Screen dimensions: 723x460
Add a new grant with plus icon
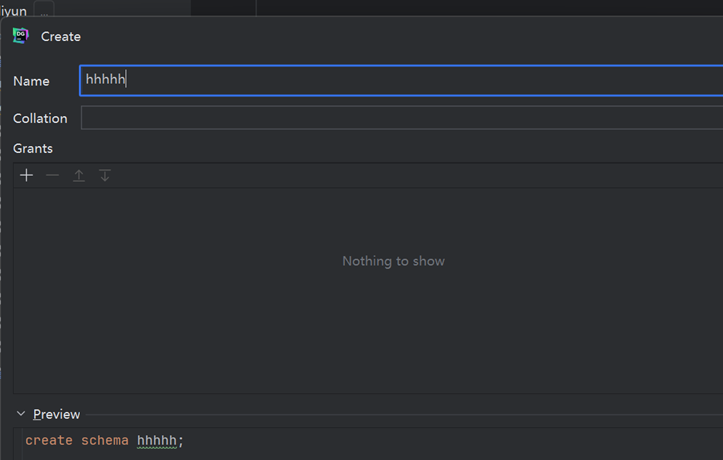click(27, 175)
